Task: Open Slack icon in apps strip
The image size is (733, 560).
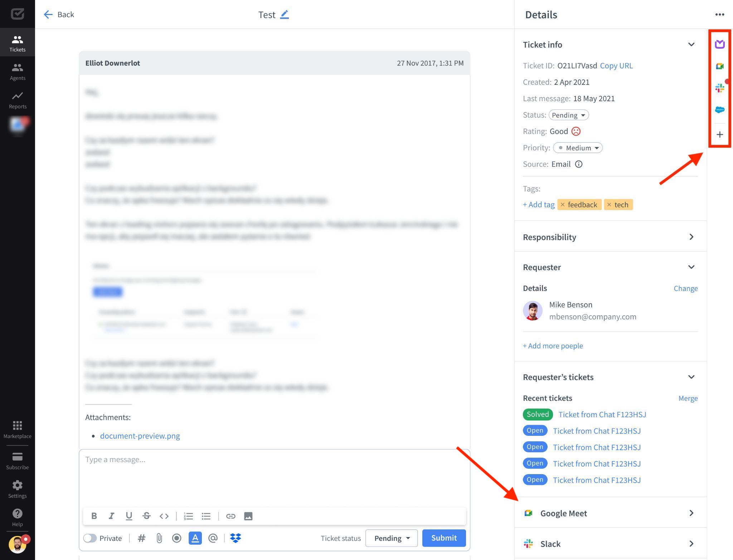Action: [719, 88]
